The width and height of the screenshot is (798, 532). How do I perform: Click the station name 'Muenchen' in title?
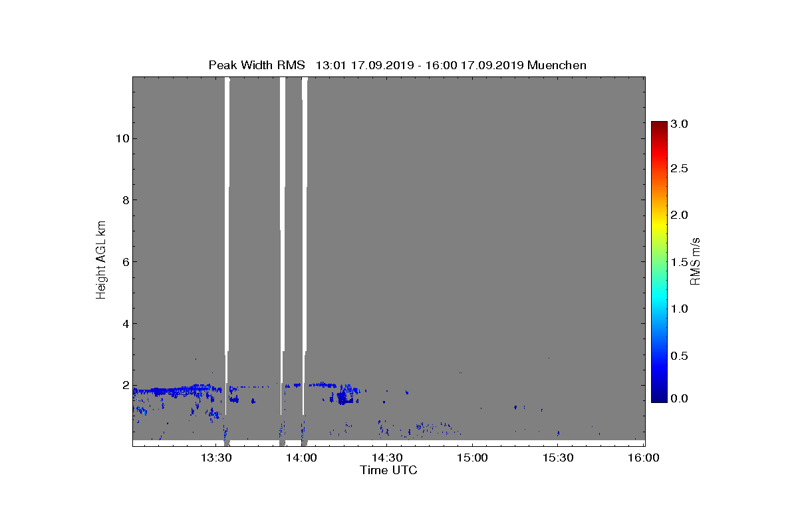(557, 65)
